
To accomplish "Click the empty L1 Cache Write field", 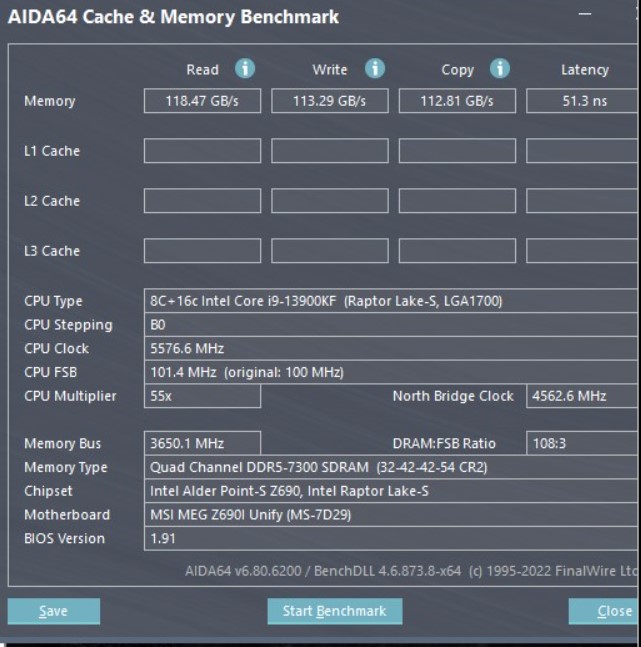I will tap(330, 151).
